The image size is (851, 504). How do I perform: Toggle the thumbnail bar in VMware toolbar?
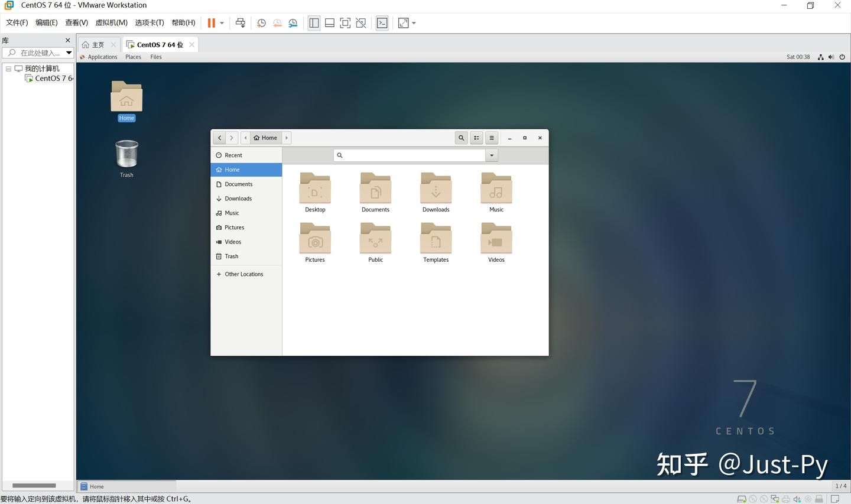(x=330, y=23)
